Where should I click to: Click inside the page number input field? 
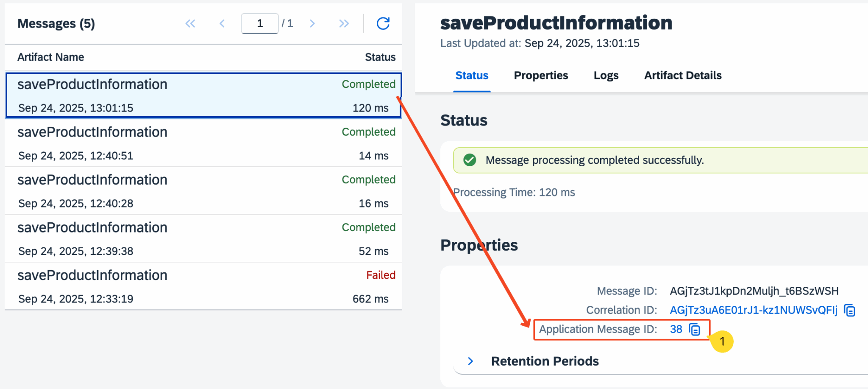click(x=259, y=23)
